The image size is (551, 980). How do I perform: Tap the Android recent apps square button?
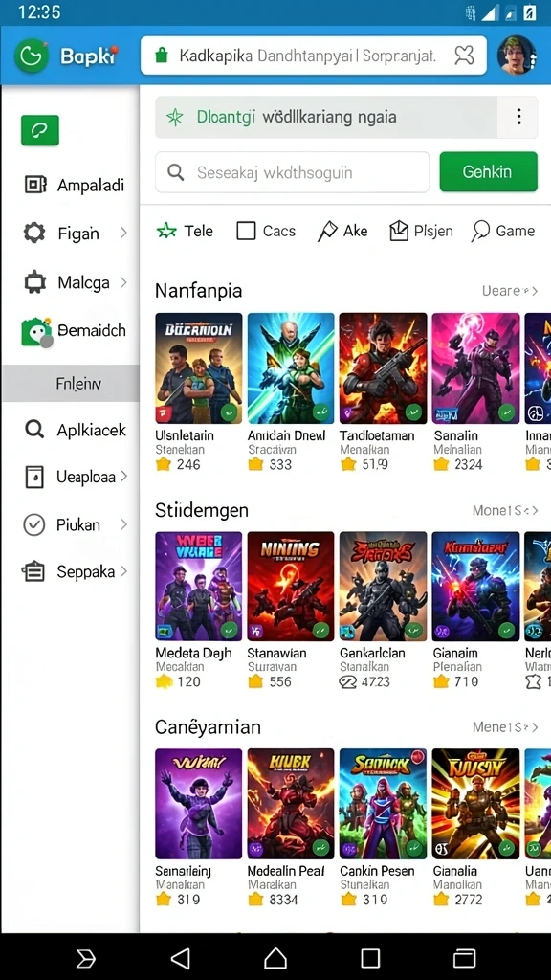(x=370, y=958)
